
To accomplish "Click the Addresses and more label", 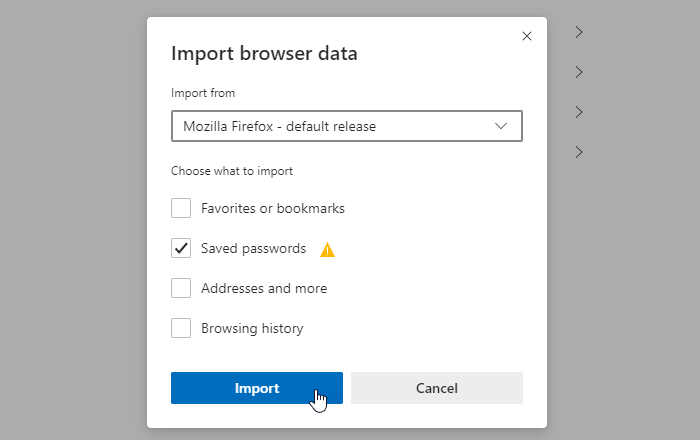I will (x=264, y=288).
